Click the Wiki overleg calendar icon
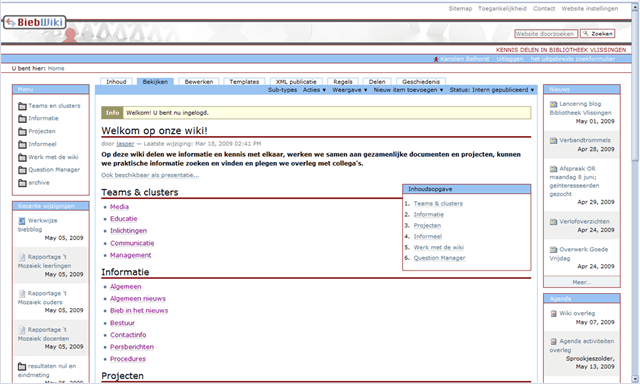 click(553, 313)
